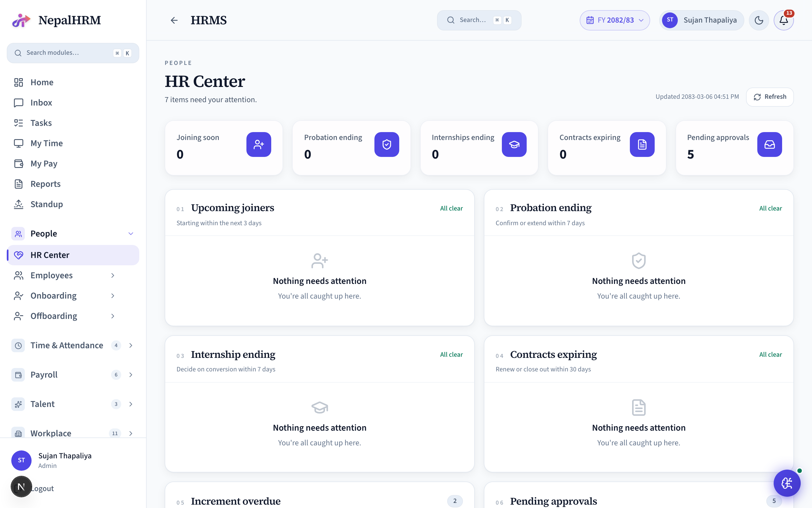The width and height of the screenshot is (812, 508).
Task: Expand the Offboarding submenu chevron
Action: click(x=113, y=316)
